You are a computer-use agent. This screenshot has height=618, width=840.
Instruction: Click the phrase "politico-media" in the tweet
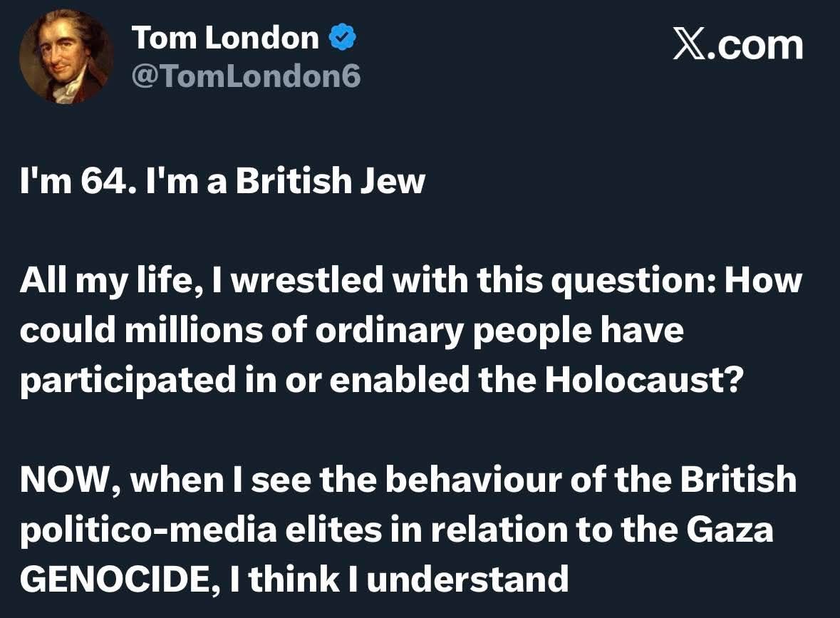pyautogui.click(x=148, y=530)
